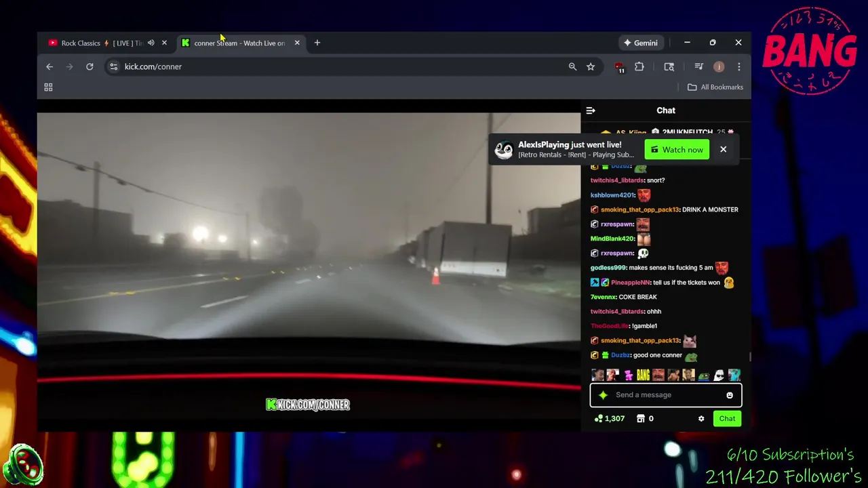Select the BANG emote in quick bar
This screenshot has width=868, height=488.
coord(643,375)
